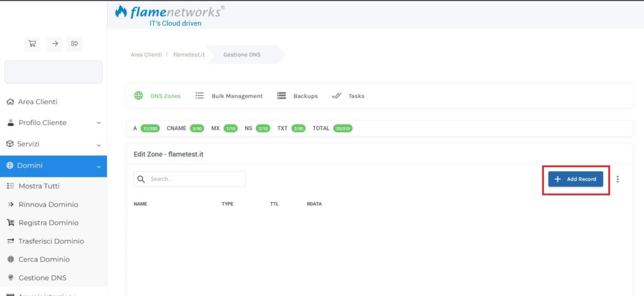
Task: Collapse the Domini chevron
Action: [99, 167]
